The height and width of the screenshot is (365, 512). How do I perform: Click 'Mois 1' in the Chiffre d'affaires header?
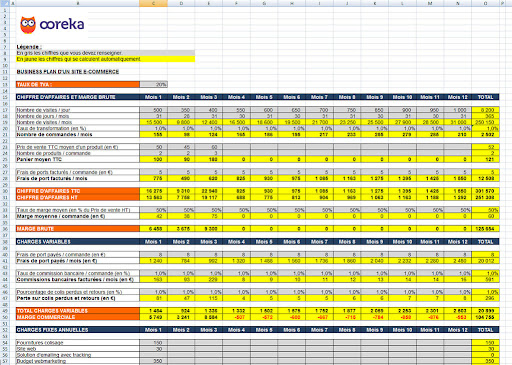point(153,97)
